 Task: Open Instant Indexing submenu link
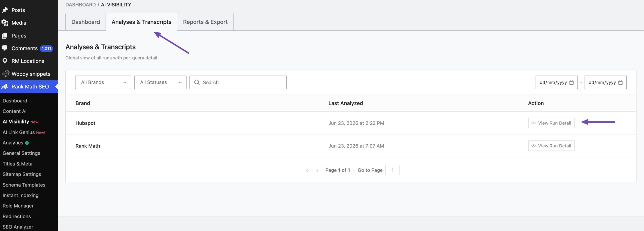point(21,195)
